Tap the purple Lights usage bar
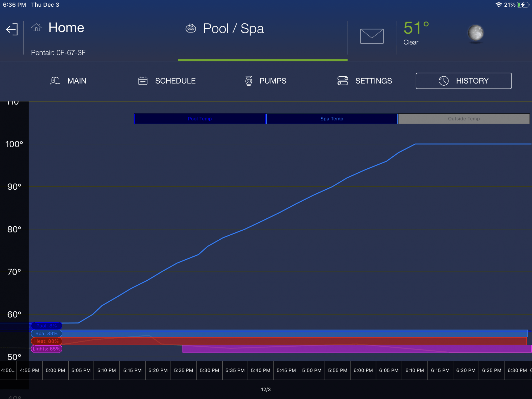Viewport: 532px width, 399px height. pyautogui.click(x=357, y=349)
